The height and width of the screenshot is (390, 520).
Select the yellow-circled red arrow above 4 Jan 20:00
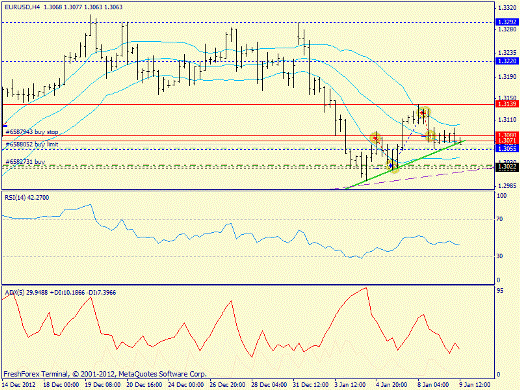coord(376,138)
